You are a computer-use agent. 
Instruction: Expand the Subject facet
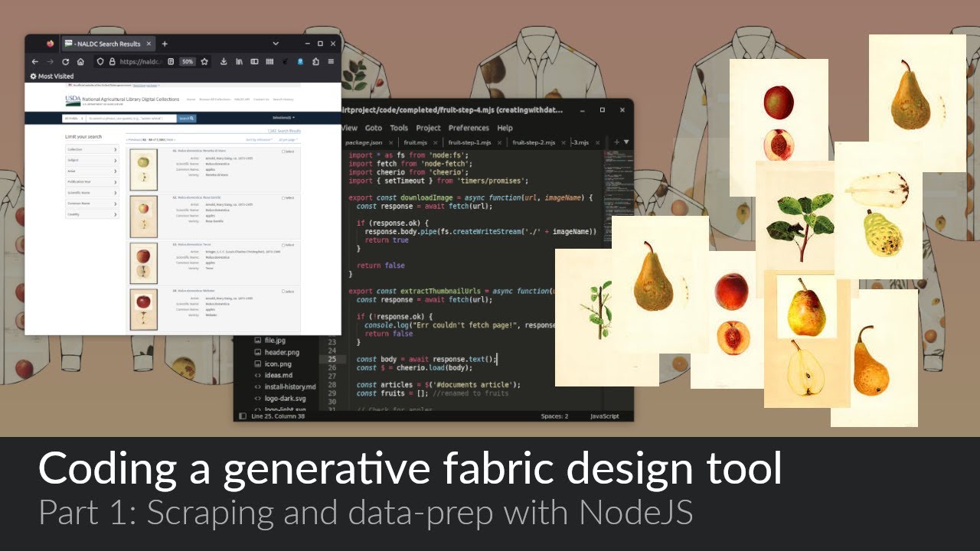point(92,160)
